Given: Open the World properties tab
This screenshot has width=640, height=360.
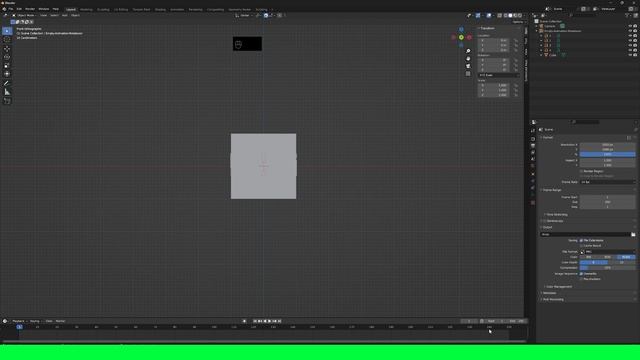Looking at the screenshot, I should (533, 166).
